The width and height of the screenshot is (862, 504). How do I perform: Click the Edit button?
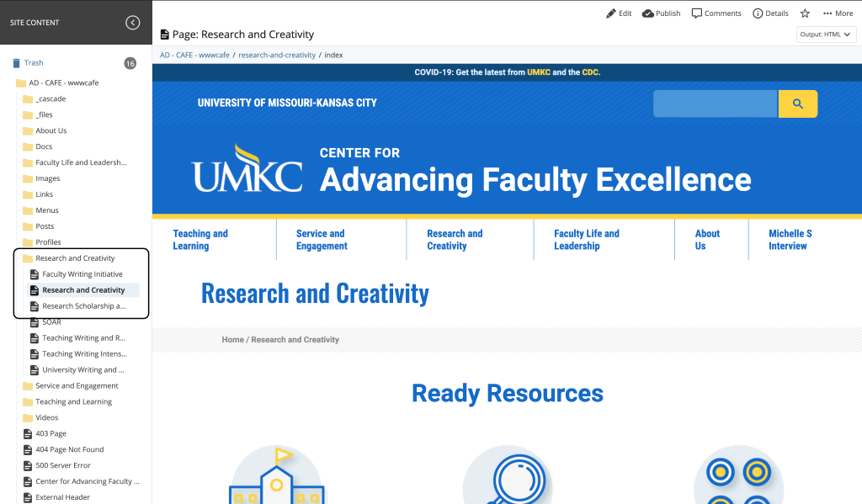tap(619, 13)
